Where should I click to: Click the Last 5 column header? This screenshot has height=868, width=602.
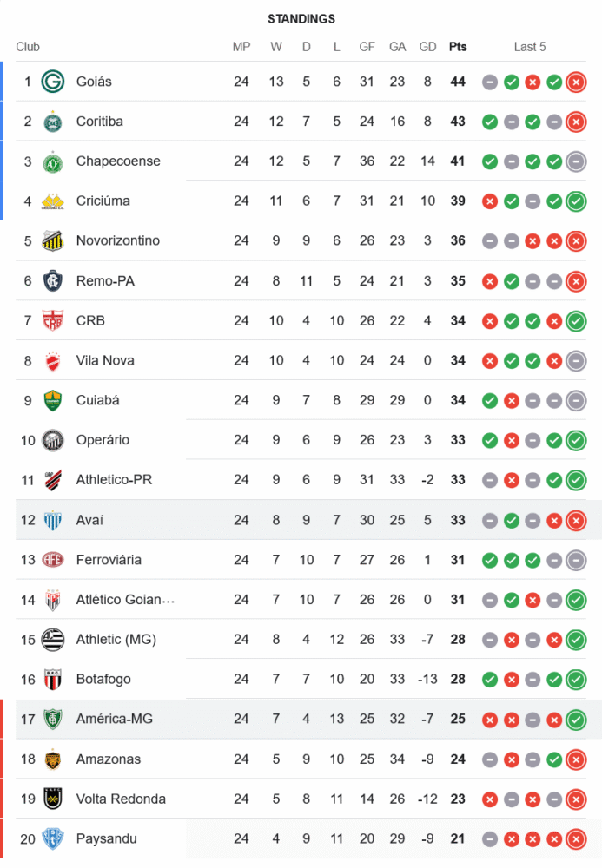pyautogui.click(x=530, y=47)
